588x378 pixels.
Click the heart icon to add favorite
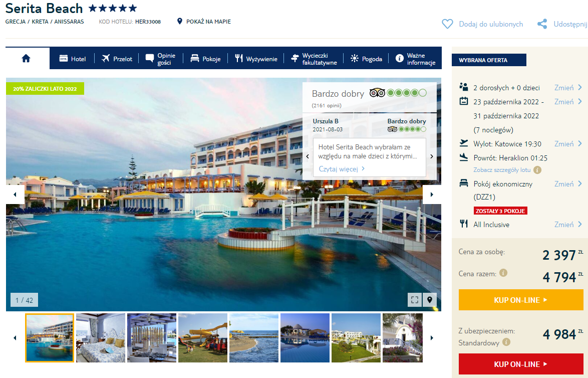447,24
